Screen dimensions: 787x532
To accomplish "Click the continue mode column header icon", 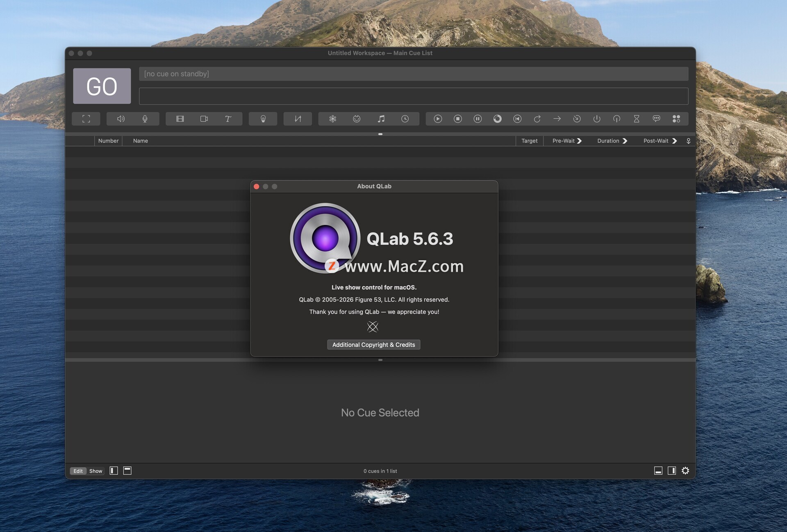I will click(x=689, y=141).
